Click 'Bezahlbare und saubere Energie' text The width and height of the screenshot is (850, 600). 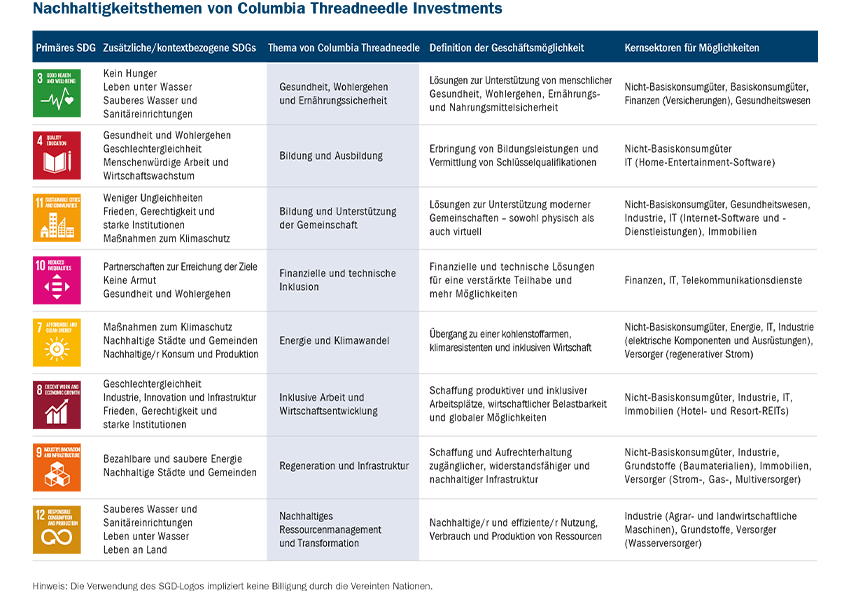[x=172, y=459]
